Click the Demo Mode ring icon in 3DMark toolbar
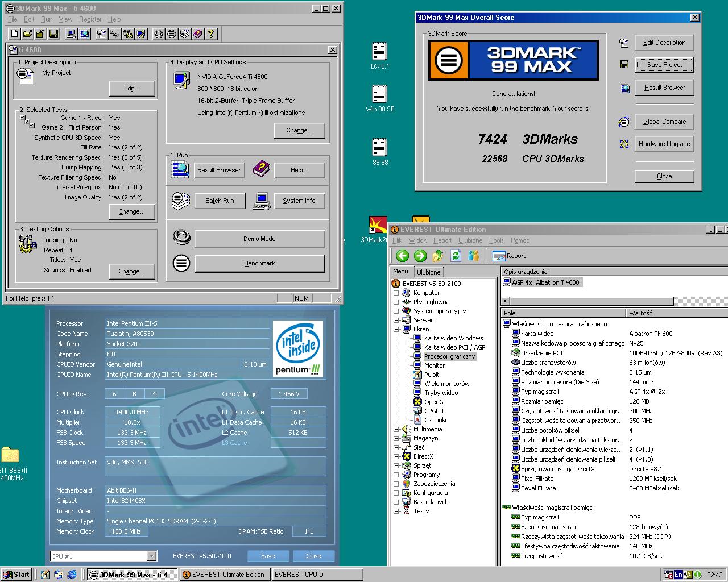This screenshot has width=728, height=582. (159, 34)
